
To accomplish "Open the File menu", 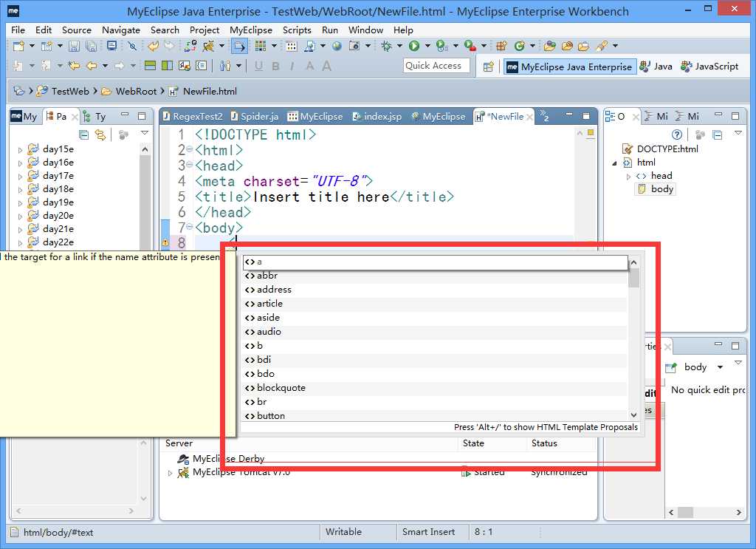I will 18,30.
